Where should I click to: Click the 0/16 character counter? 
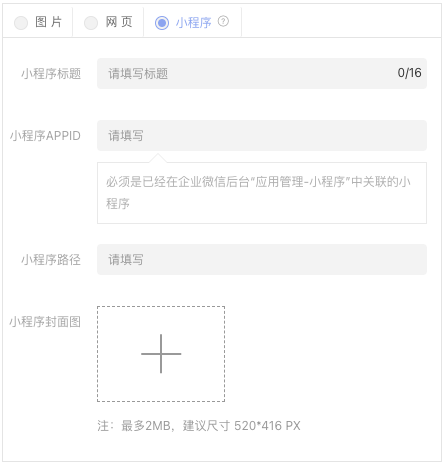(x=409, y=73)
